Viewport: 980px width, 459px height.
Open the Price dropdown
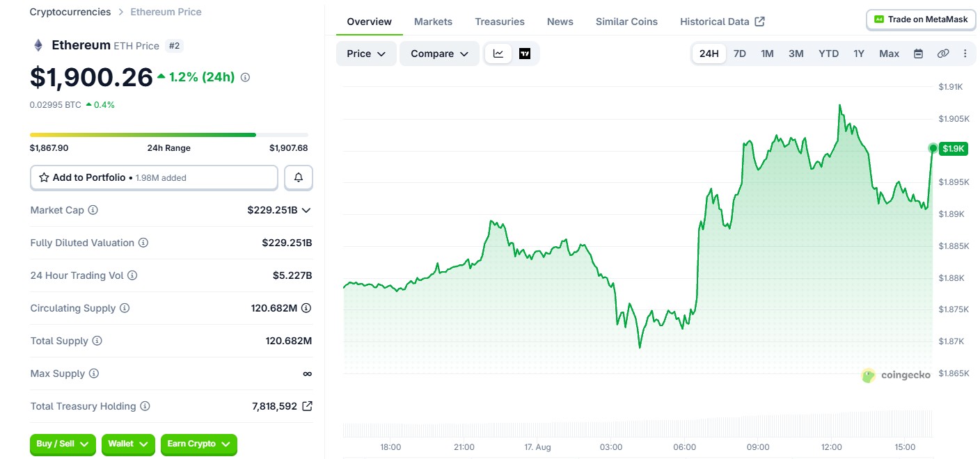(366, 54)
